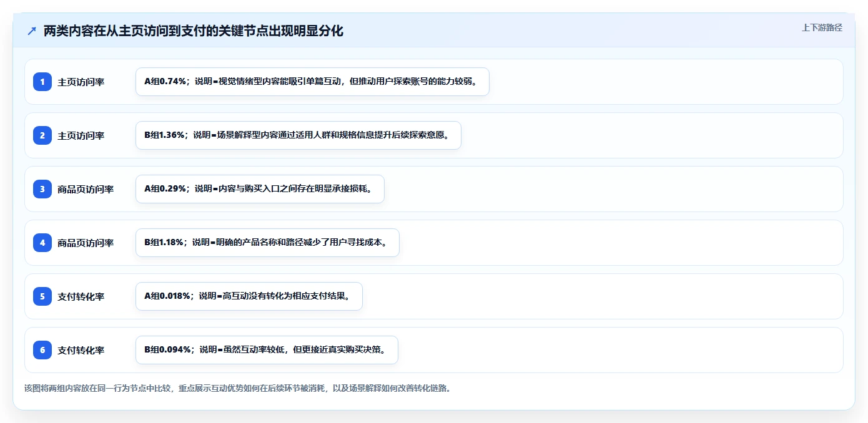Image resolution: width=868 pixels, height=423 pixels.
Task: Select the A组0.018% description box
Action: [x=249, y=296]
